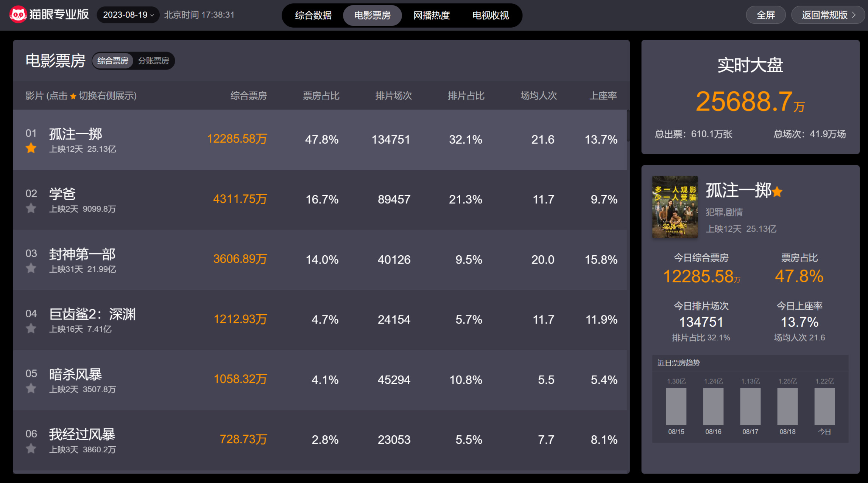The image size is (868, 483).
Task: Click the gray star beside 封神第一部
Action: tap(31, 269)
